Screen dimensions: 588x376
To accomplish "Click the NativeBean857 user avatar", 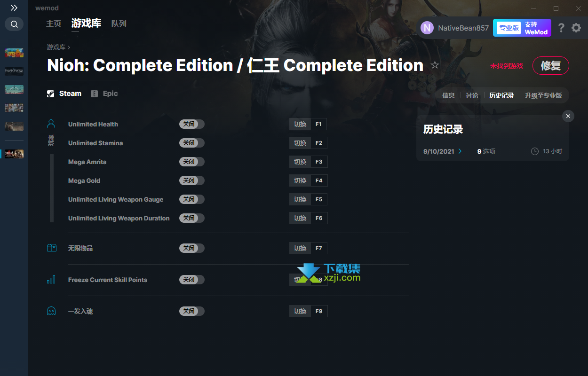I will coord(427,28).
